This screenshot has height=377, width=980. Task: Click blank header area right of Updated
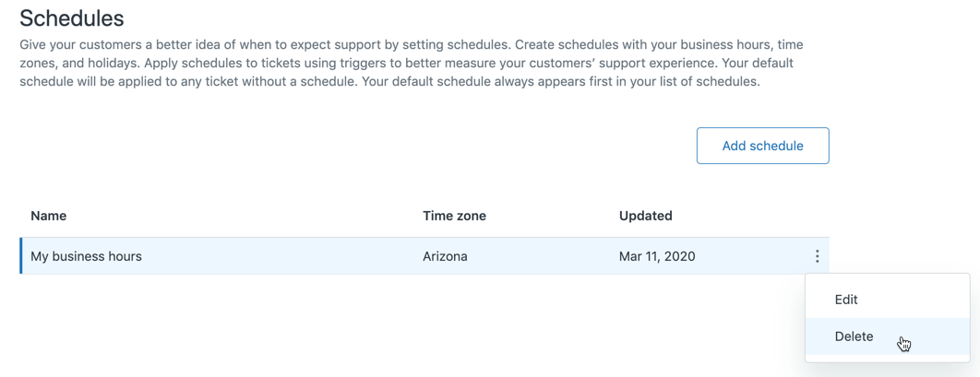tap(747, 216)
